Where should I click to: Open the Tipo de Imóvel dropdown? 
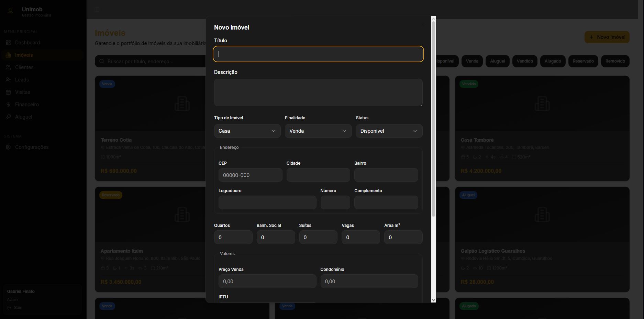247,131
